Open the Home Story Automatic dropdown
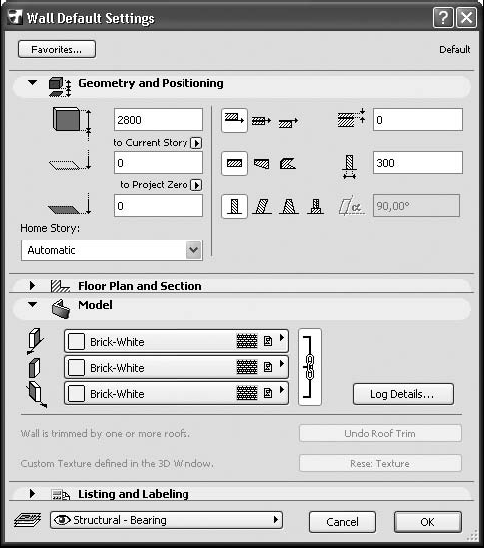The image size is (484, 548). tap(112, 250)
